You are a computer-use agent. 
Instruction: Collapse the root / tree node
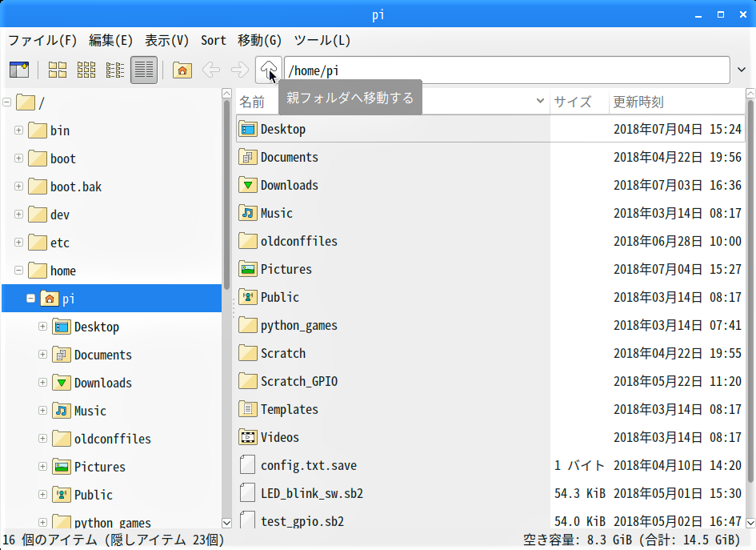click(6, 102)
